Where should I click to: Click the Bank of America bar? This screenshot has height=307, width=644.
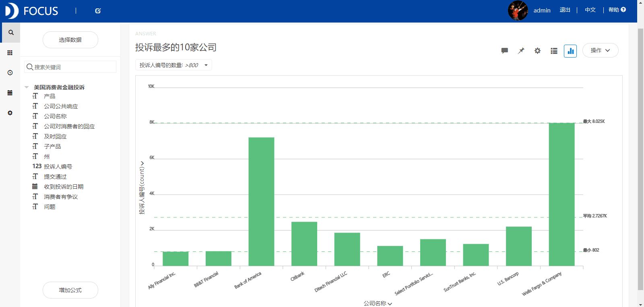[x=261, y=202]
